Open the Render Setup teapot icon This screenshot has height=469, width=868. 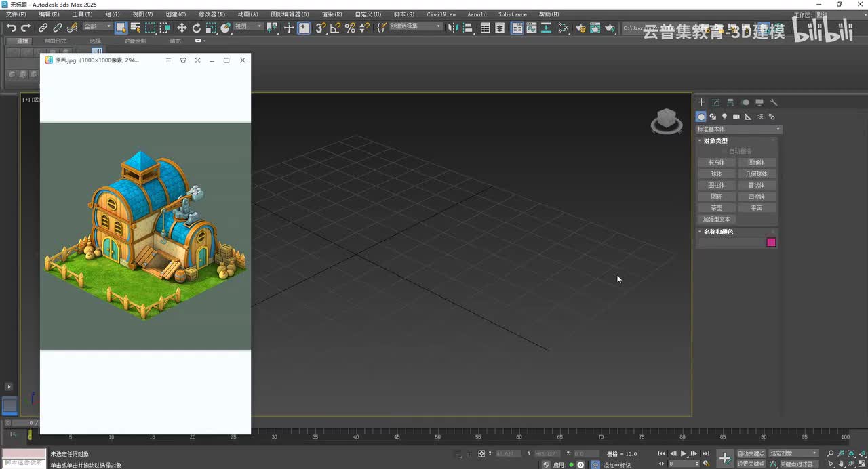click(x=580, y=28)
